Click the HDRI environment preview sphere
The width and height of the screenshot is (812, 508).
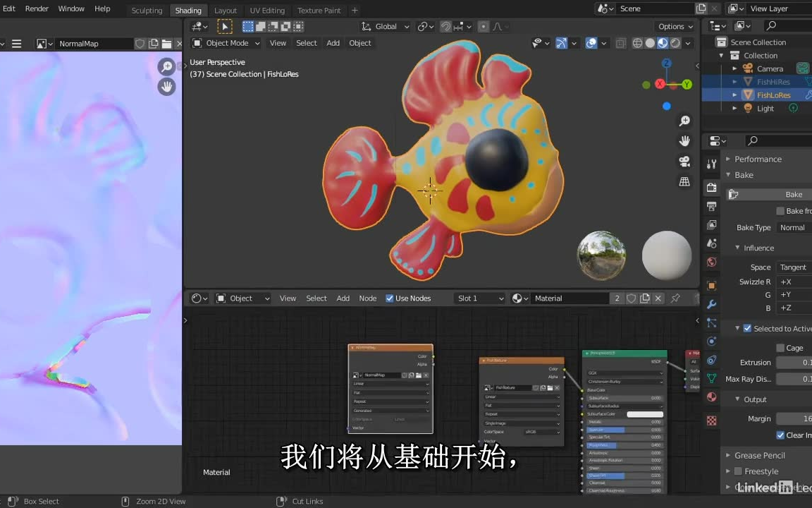click(x=601, y=255)
